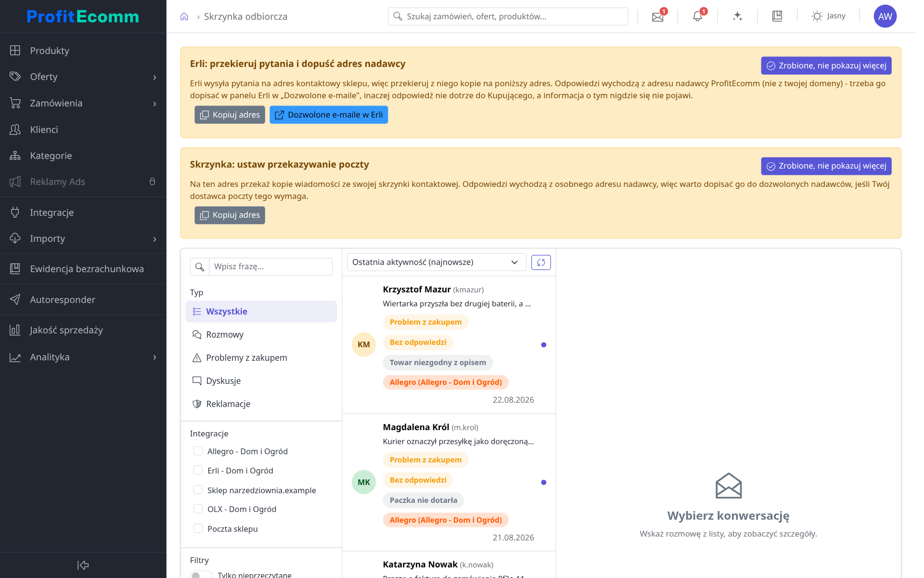Open Dozwolone e-maile w Erli link
Screen dimensions: 924x578
329,115
